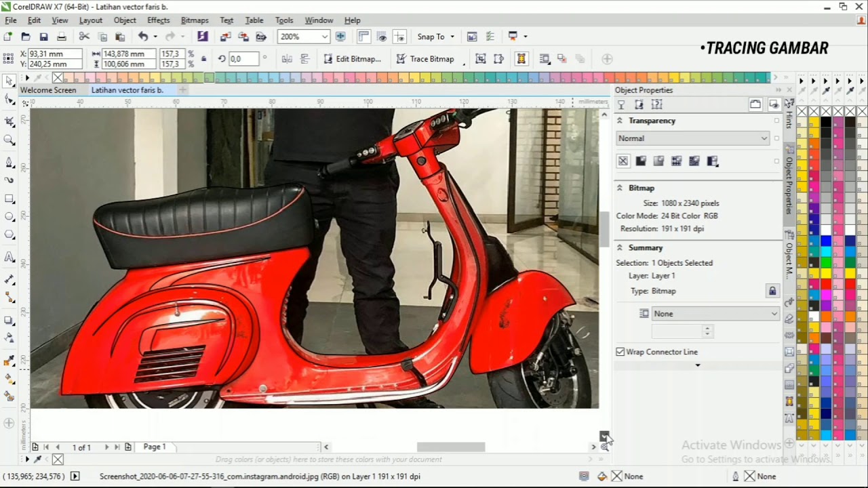Select the Rectangle tool
The width and height of the screenshot is (868, 488).
point(9,199)
